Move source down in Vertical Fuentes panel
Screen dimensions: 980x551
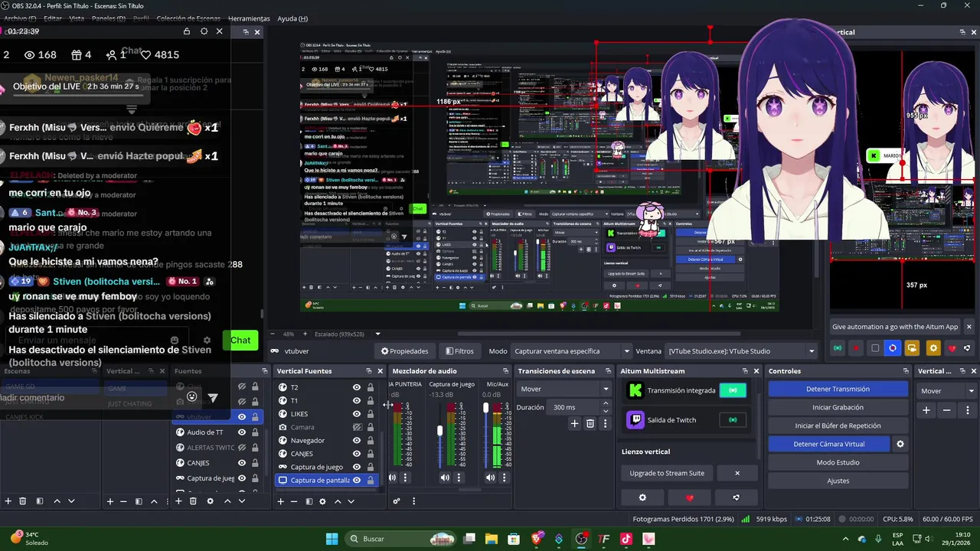(351, 501)
